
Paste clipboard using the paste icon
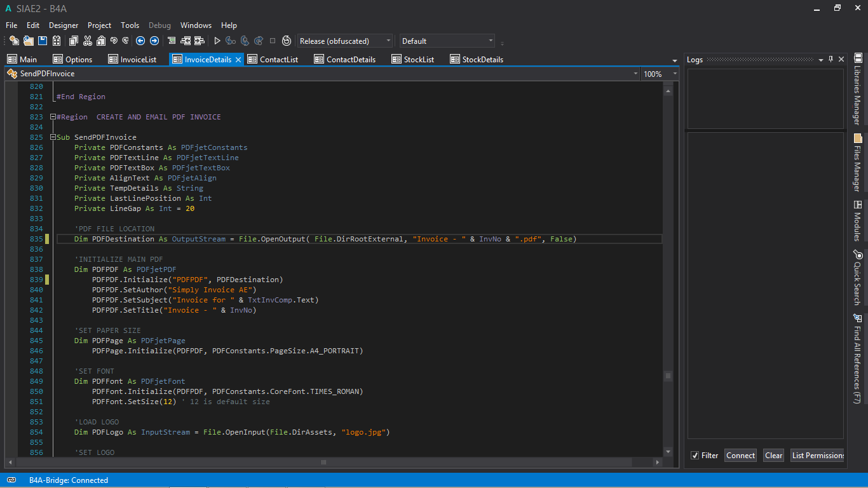(x=100, y=41)
